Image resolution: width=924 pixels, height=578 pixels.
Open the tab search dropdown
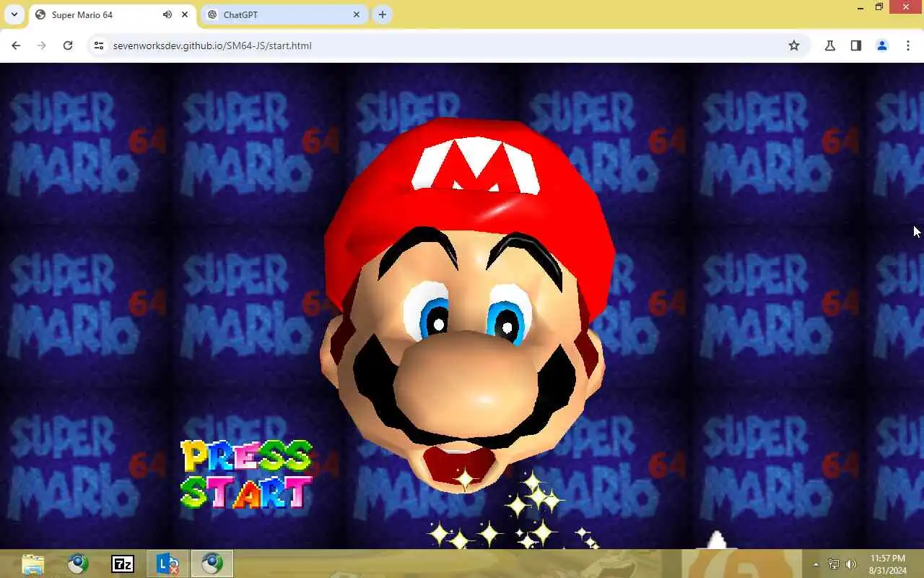click(14, 14)
